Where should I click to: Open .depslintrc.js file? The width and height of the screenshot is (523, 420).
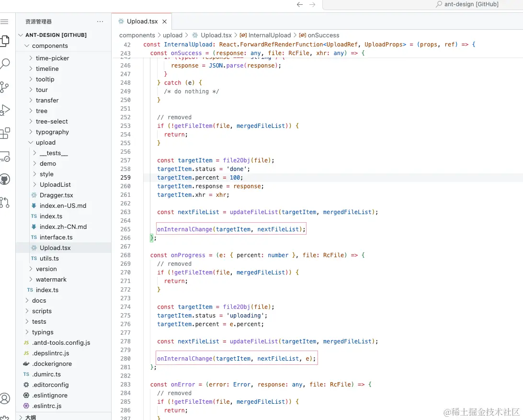63,353
